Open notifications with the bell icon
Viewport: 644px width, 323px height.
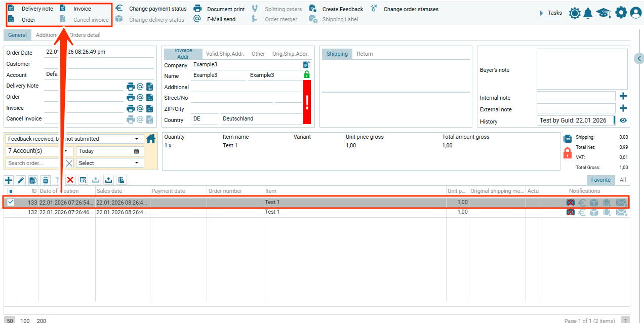point(588,13)
